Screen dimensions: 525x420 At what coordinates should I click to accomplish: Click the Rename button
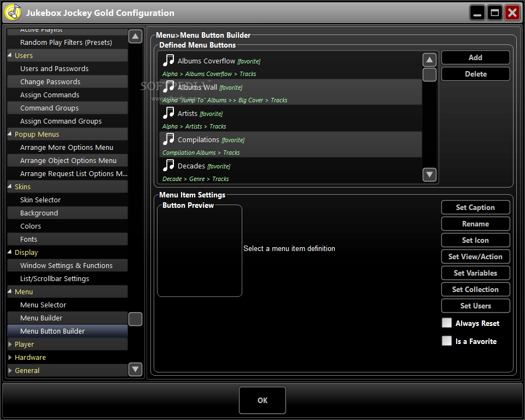click(475, 223)
